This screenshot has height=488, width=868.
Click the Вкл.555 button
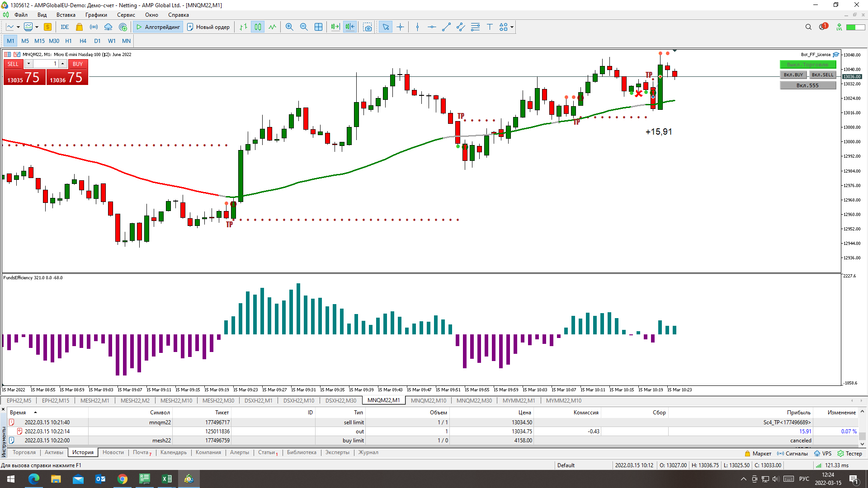pos(807,85)
